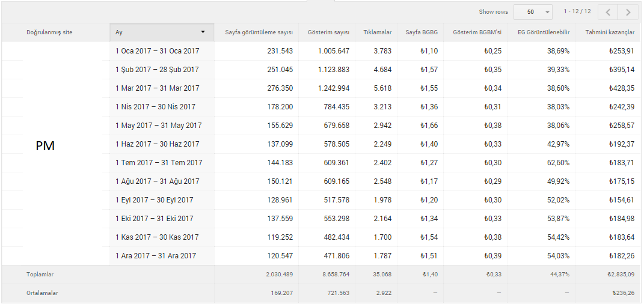Click the Doğrulanmış site column header
This screenshot has width=644, height=307.
pyautogui.click(x=49, y=32)
